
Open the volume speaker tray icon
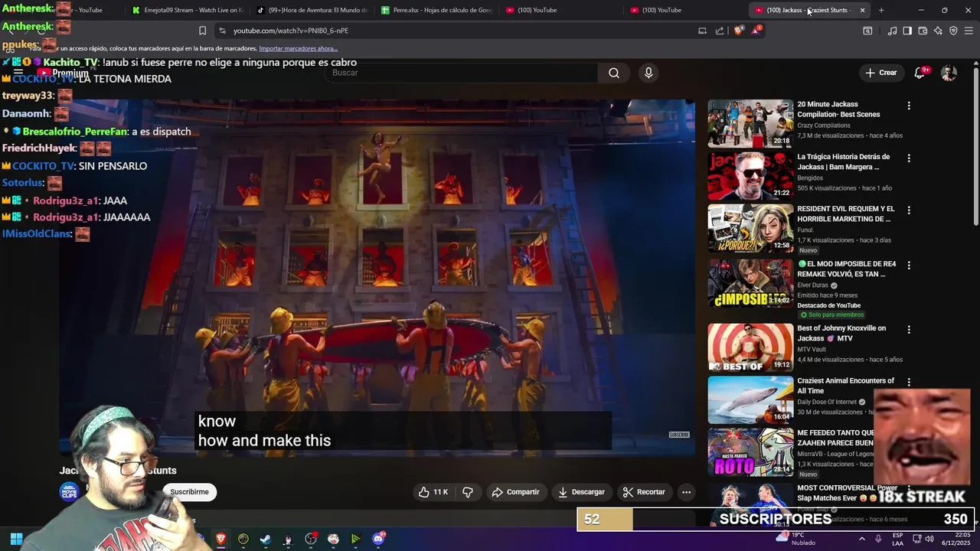pos(929,539)
